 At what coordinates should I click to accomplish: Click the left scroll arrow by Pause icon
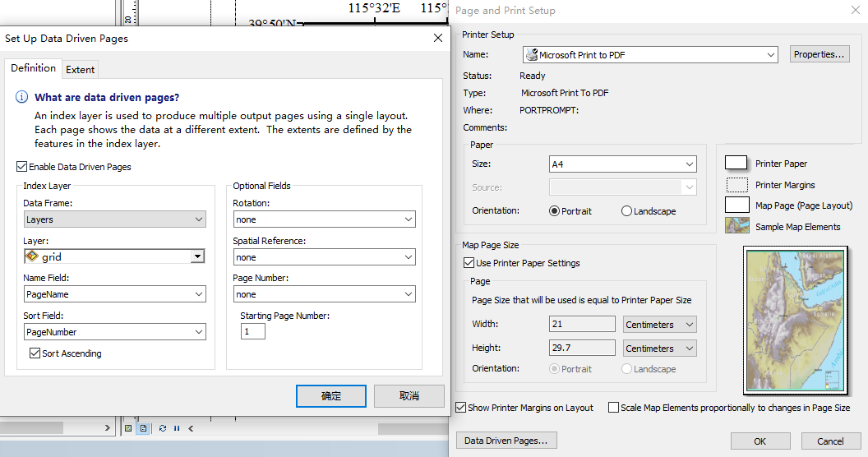(x=191, y=428)
